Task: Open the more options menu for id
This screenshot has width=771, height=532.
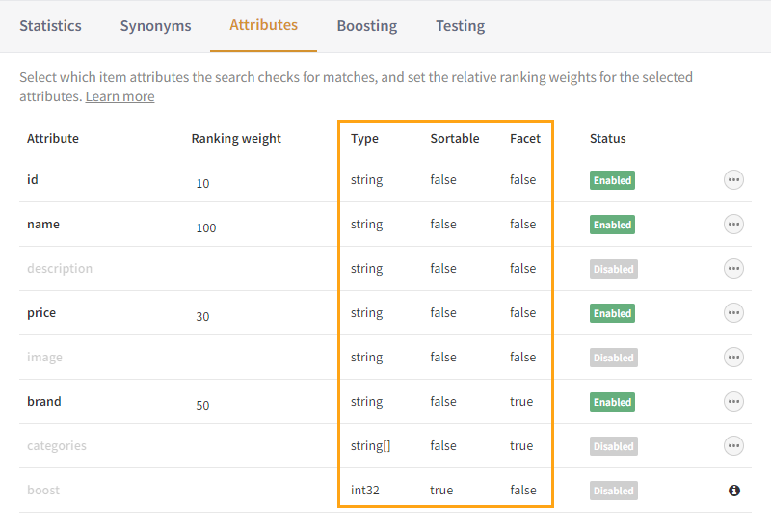Action: click(x=733, y=180)
